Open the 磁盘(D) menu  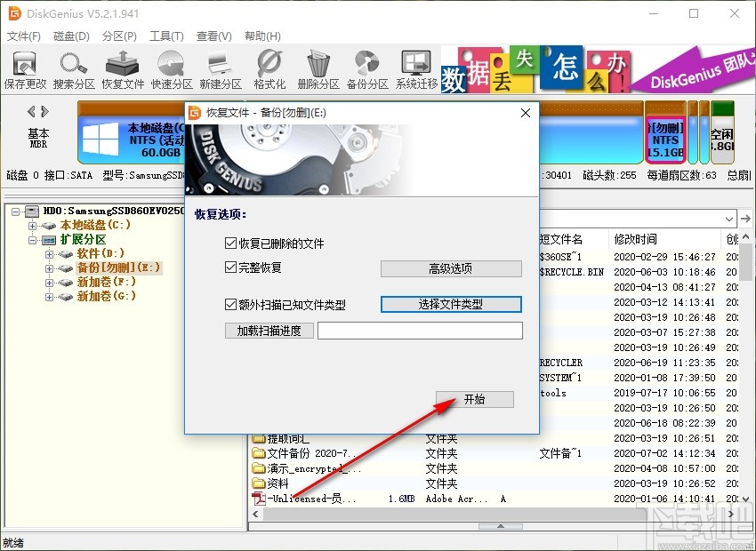[71, 36]
